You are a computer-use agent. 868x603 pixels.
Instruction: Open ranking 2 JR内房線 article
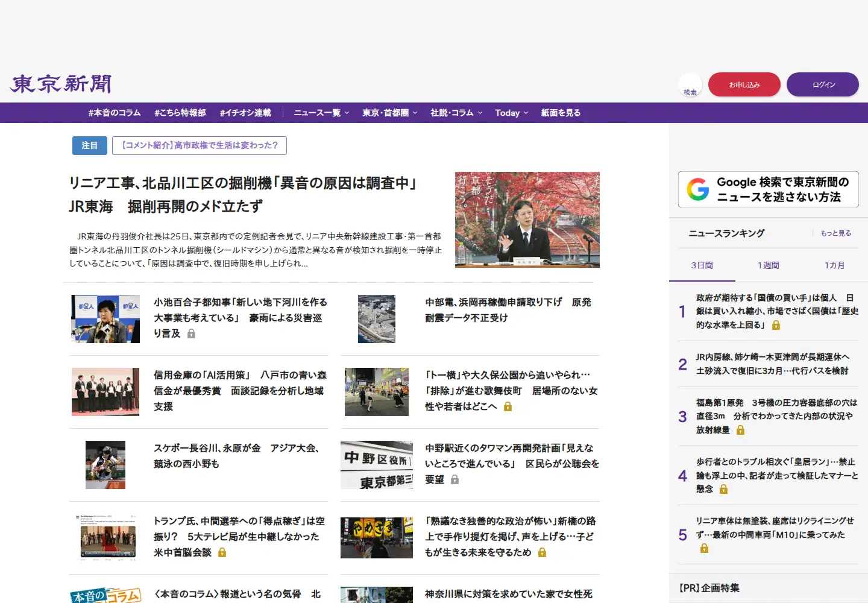click(x=772, y=364)
